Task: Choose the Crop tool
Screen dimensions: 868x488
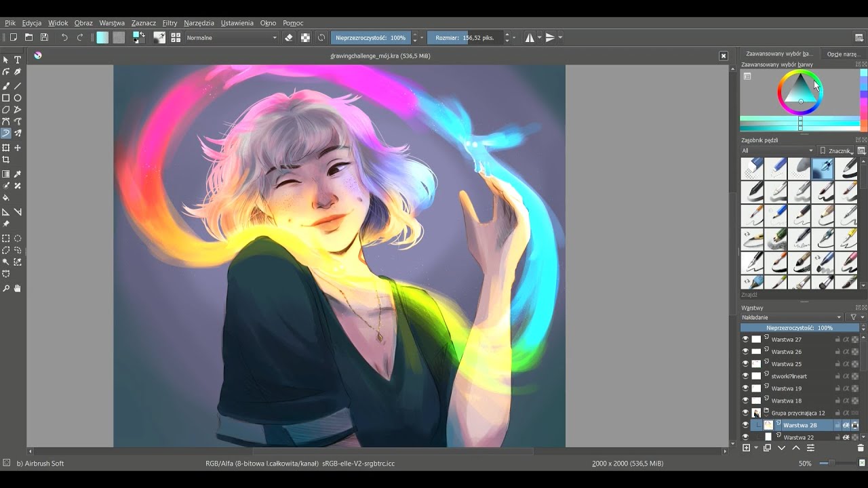Action: click(x=6, y=160)
